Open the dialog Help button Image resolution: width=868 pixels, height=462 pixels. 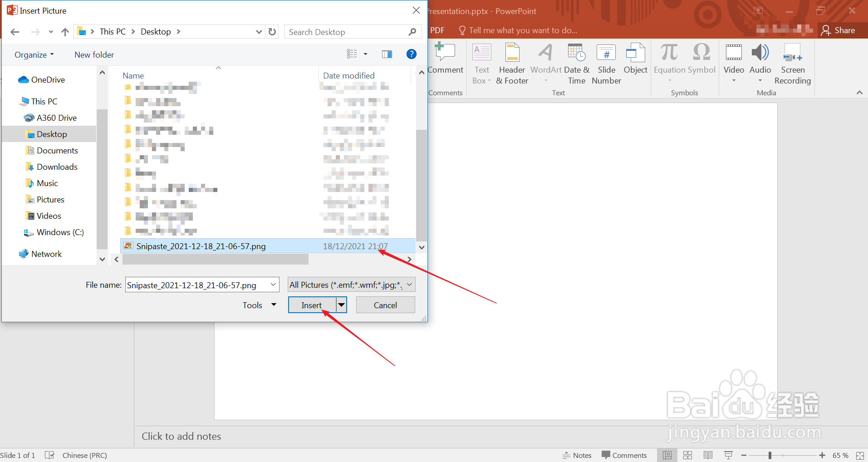pyautogui.click(x=412, y=54)
